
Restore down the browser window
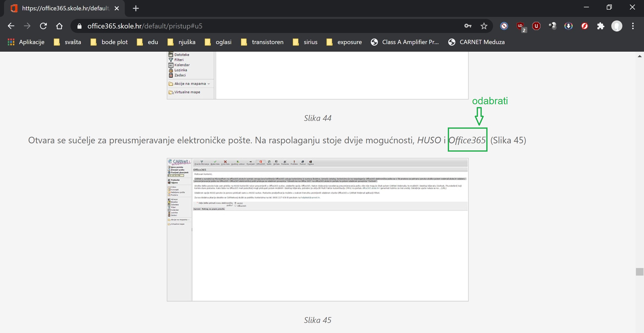point(609,7)
